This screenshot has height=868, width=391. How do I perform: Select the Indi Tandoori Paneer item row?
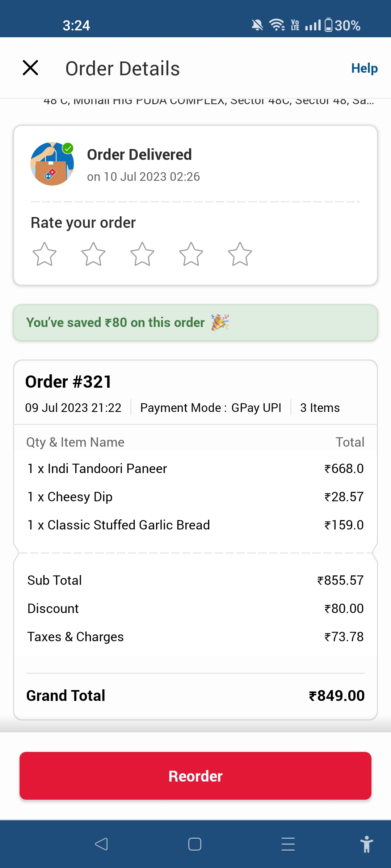point(195,469)
